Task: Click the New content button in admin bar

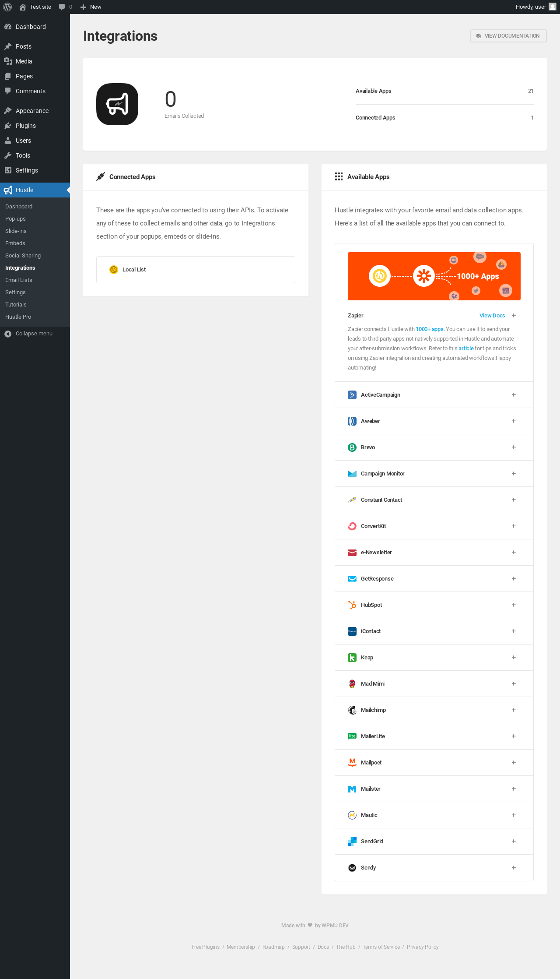Action: click(x=91, y=7)
